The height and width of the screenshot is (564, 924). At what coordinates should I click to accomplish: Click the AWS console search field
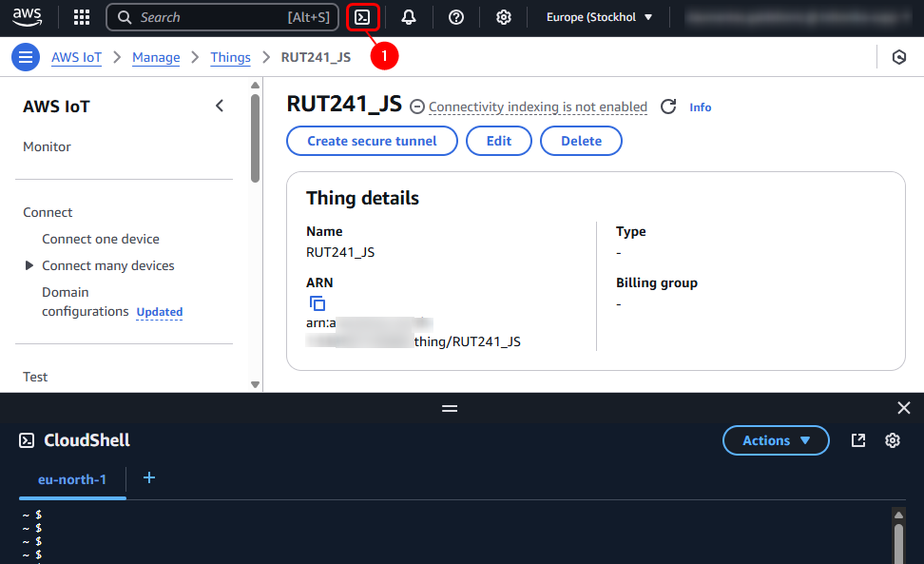221,17
